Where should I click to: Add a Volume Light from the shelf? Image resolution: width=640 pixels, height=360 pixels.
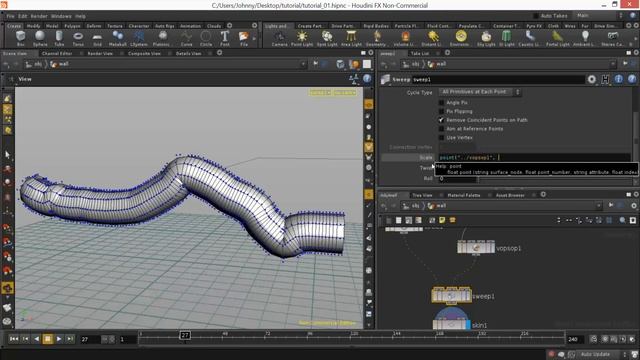(405, 38)
